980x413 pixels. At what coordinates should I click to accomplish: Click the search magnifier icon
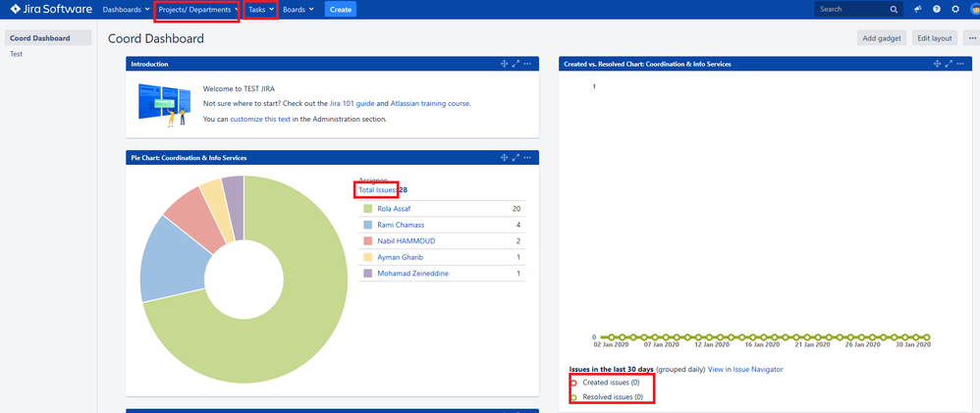[x=894, y=10]
